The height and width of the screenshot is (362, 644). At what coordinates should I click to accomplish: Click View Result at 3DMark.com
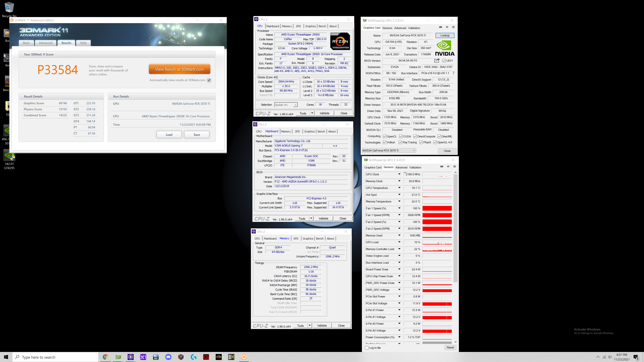click(179, 69)
